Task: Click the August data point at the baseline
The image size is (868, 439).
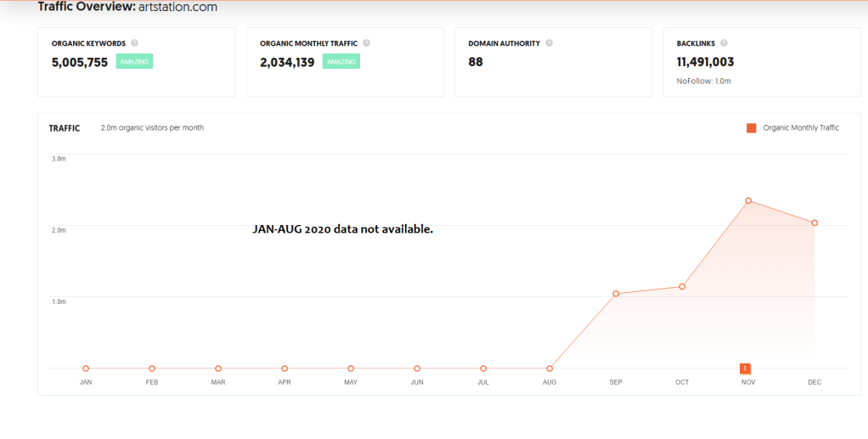Action: [550, 369]
